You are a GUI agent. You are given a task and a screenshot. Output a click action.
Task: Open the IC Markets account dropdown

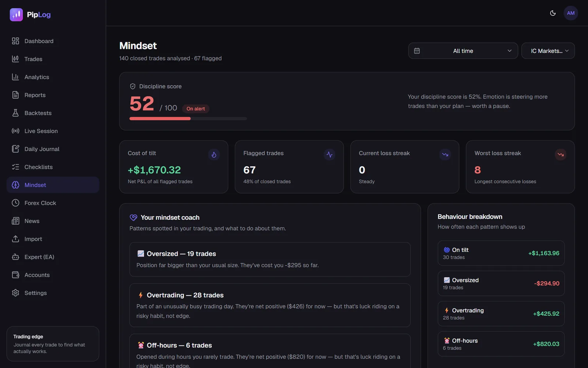[548, 51]
